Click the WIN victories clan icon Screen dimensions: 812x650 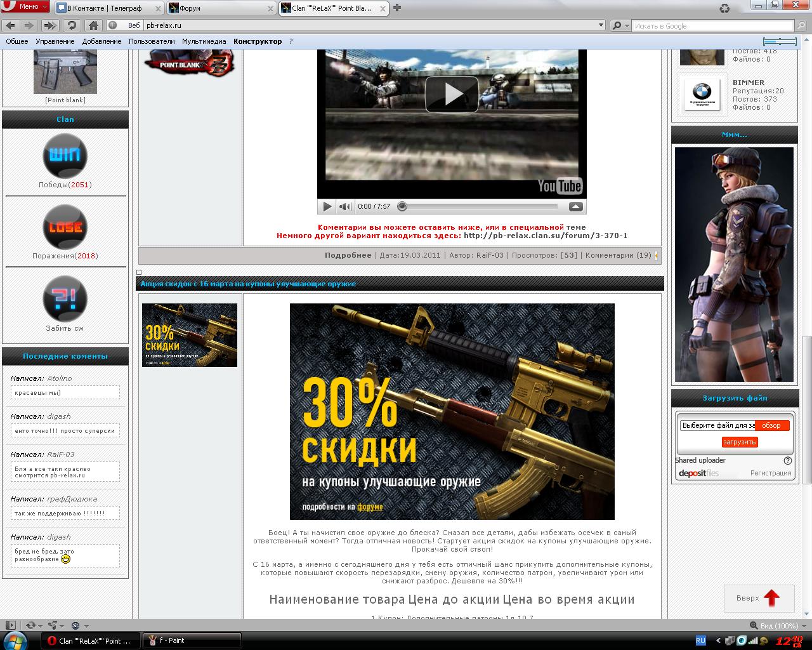(x=65, y=156)
